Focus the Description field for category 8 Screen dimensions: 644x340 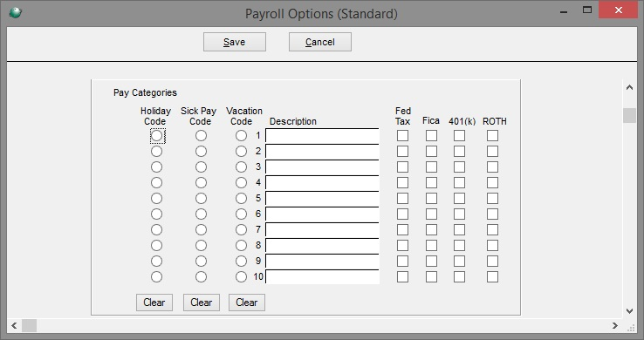point(322,246)
